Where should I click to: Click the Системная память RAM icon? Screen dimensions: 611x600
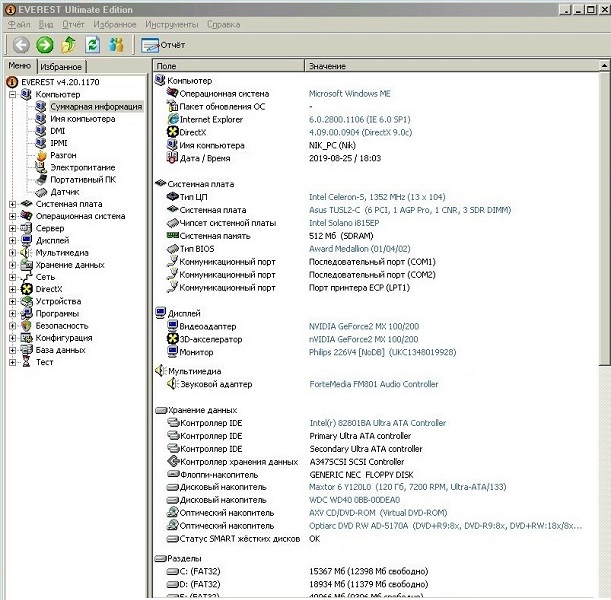point(172,235)
